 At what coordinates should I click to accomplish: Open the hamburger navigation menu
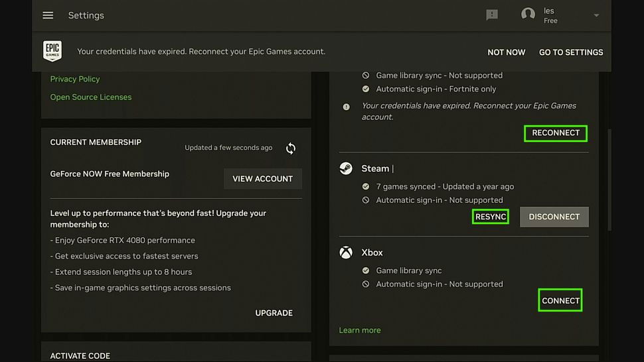point(48,15)
